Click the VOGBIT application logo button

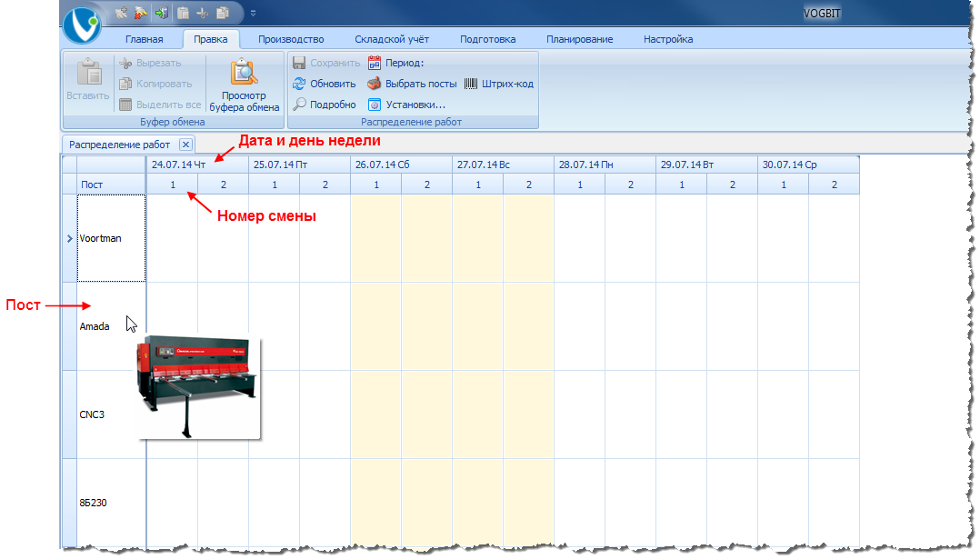click(x=84, y=23)
